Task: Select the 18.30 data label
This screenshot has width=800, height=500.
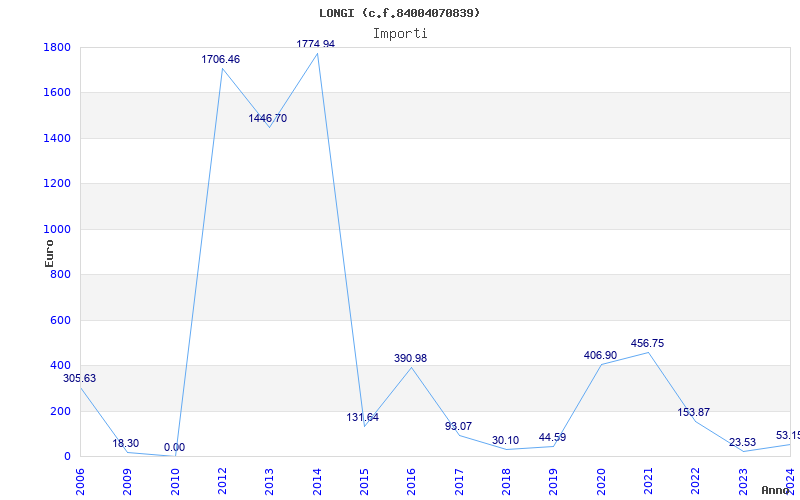Action: [126, 443]
